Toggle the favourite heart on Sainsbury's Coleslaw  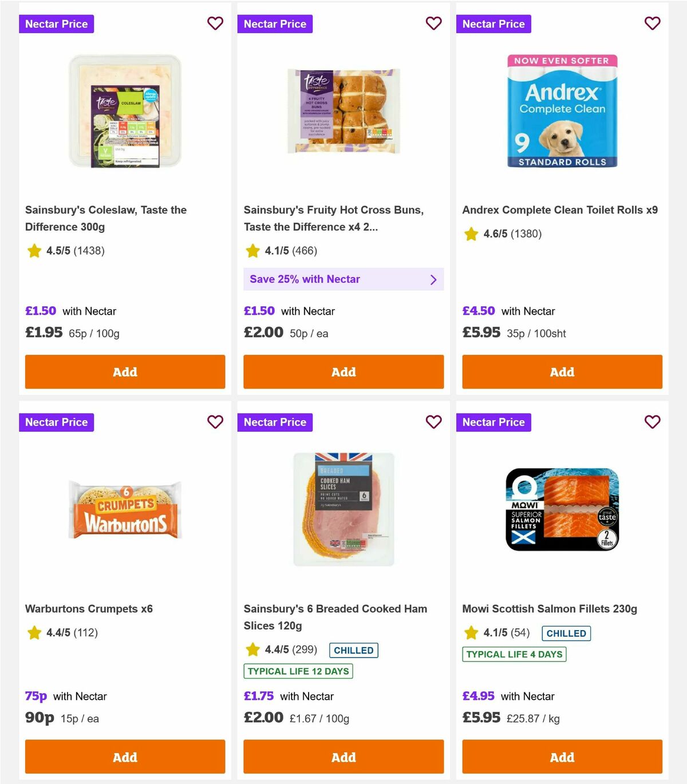point(215,23)
